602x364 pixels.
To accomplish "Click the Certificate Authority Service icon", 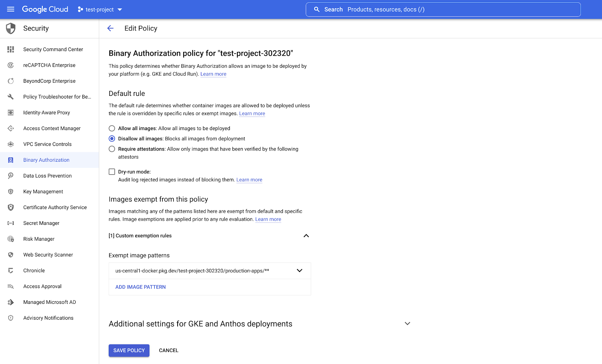I will [x=11, y=207].
